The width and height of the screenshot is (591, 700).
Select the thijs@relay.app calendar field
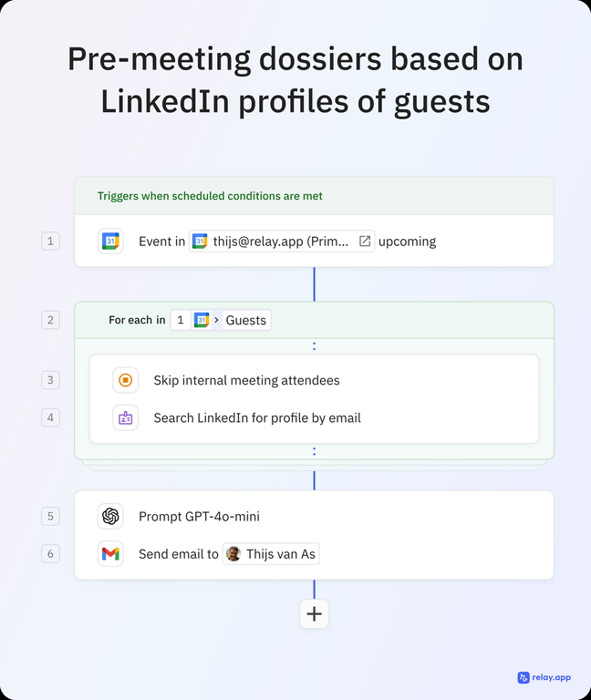coord(274,242)
